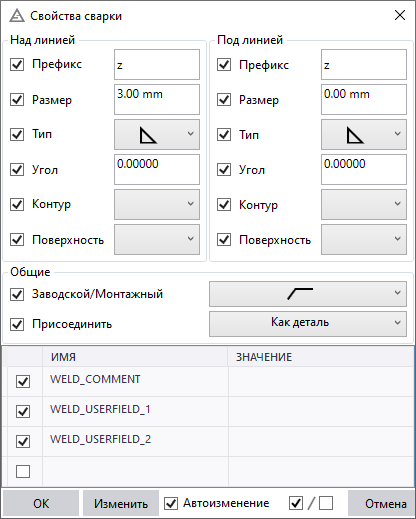The image size is (416, 519).
Task: Close the Свойства сварки dialog
Action: 400,15
